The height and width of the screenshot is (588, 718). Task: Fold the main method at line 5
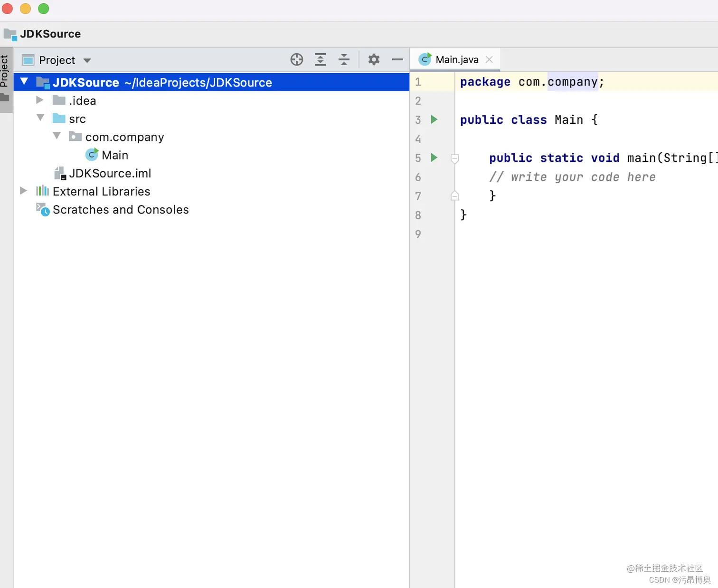(454, 159)
